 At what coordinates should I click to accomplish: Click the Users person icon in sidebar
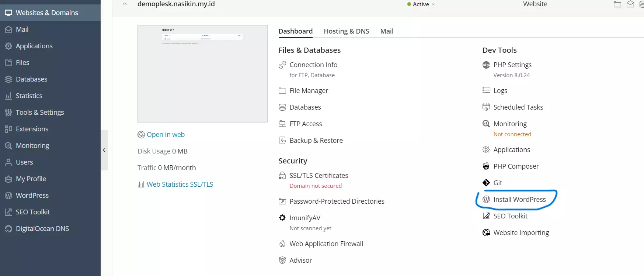tap(8, 162)
